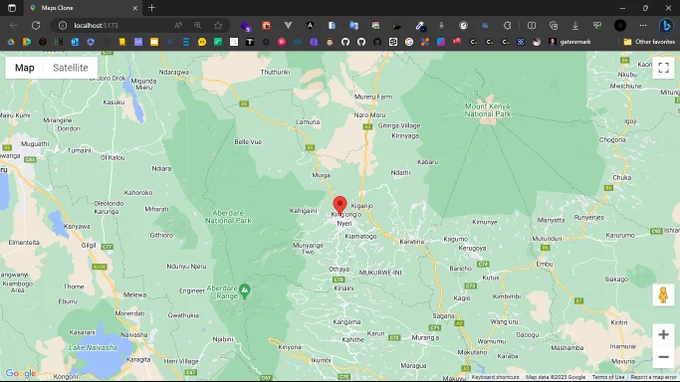Click the Gilgil town label
Screen dimensions: 680x382
[x=89, y=245]
